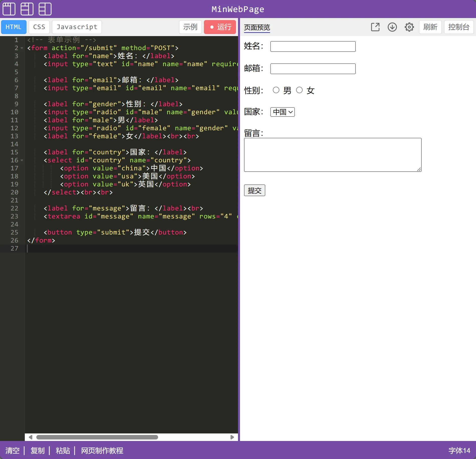
Task: Click the 姓名： label in preview
Action: pos(254,46)
